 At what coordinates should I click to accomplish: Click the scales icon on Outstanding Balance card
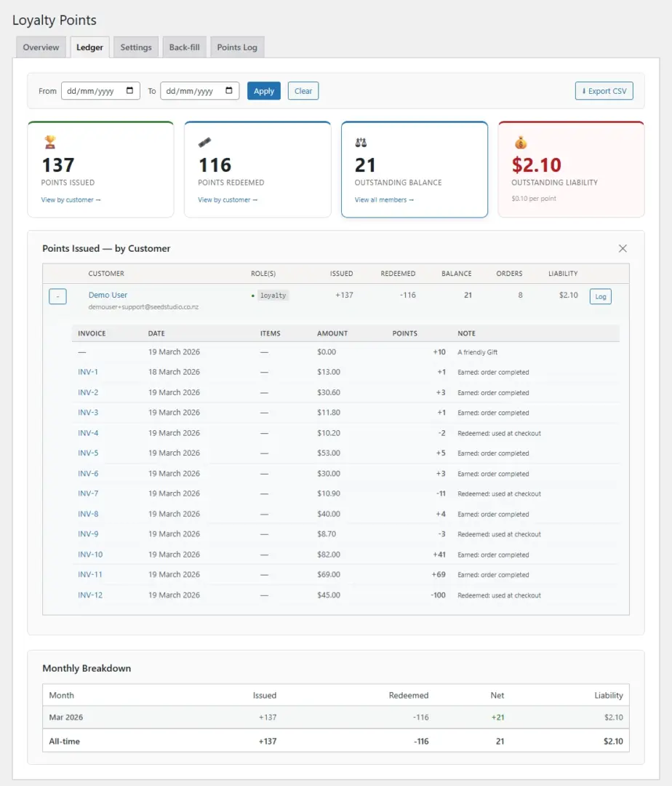coord(361,143)
